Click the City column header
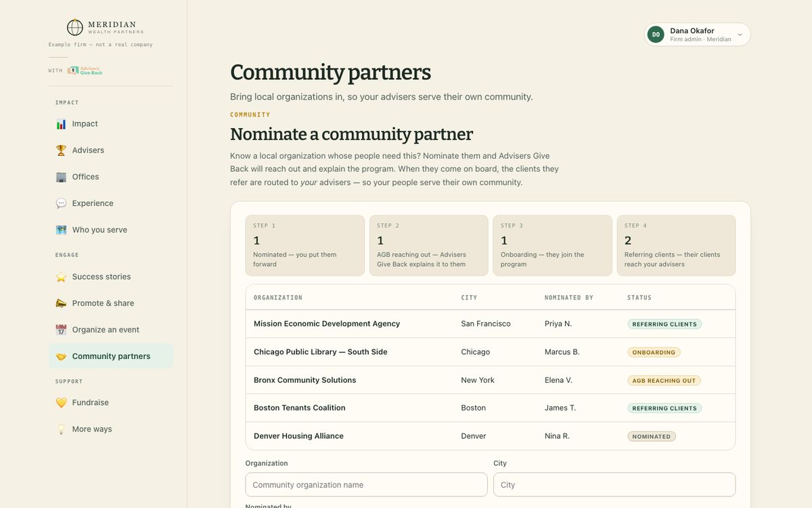This screenshot has height=508, width=812. pos(469,297)
